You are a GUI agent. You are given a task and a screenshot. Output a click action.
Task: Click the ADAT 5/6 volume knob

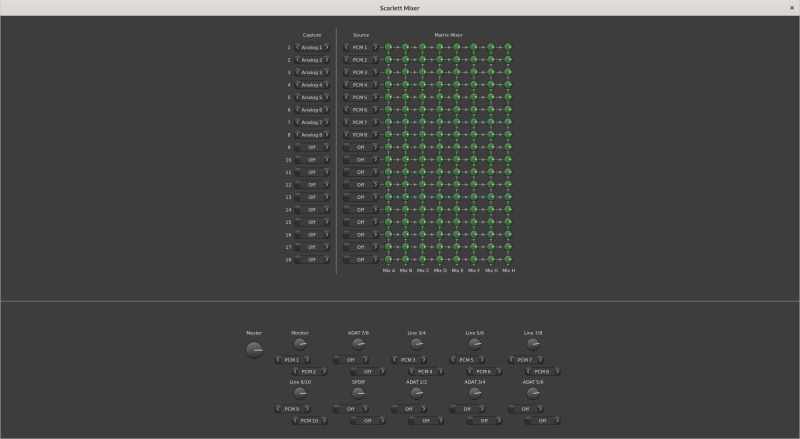click(x=533, y=394)
